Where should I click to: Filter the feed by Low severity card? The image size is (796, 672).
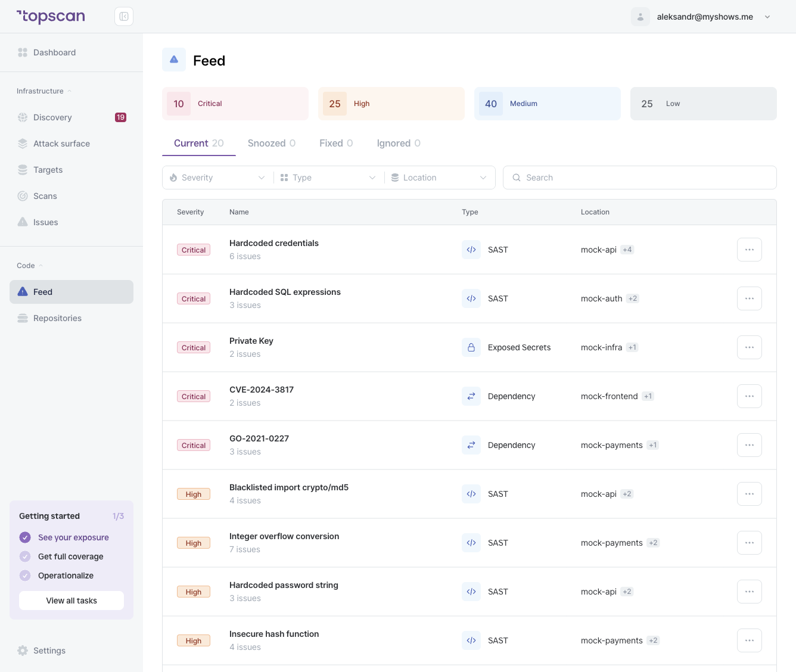point(704,104)
